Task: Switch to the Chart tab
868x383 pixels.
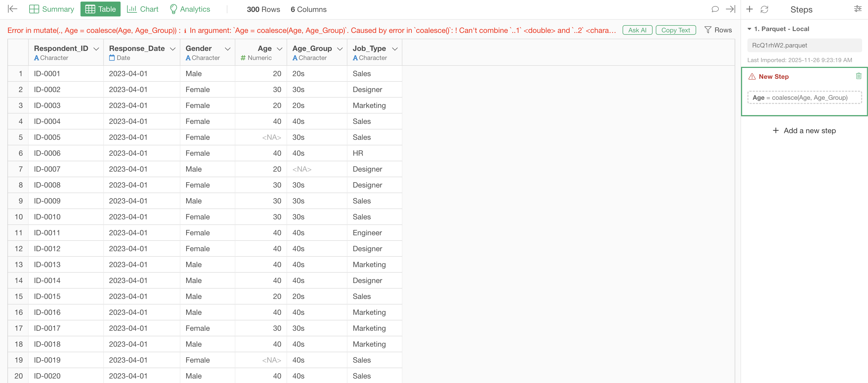Action: (x=143, y=9)
